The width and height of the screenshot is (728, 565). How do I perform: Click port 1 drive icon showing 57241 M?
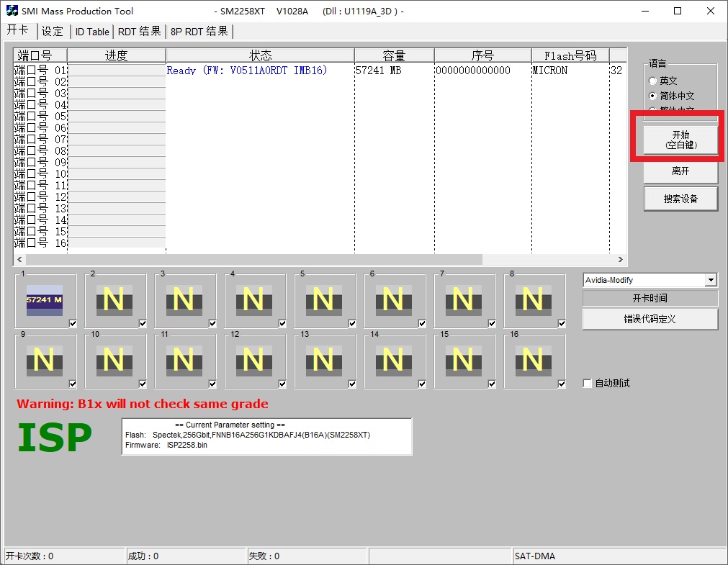(44, 300)
